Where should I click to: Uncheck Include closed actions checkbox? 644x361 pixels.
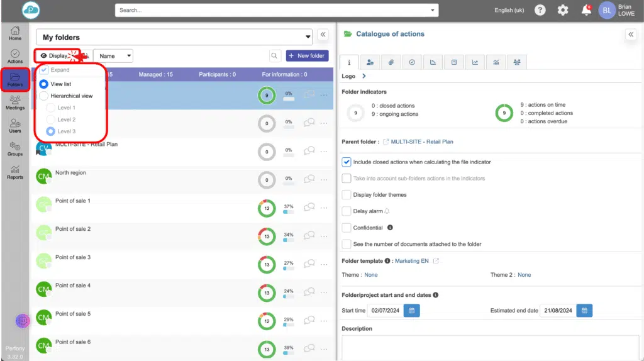click(x=347, y=162)
